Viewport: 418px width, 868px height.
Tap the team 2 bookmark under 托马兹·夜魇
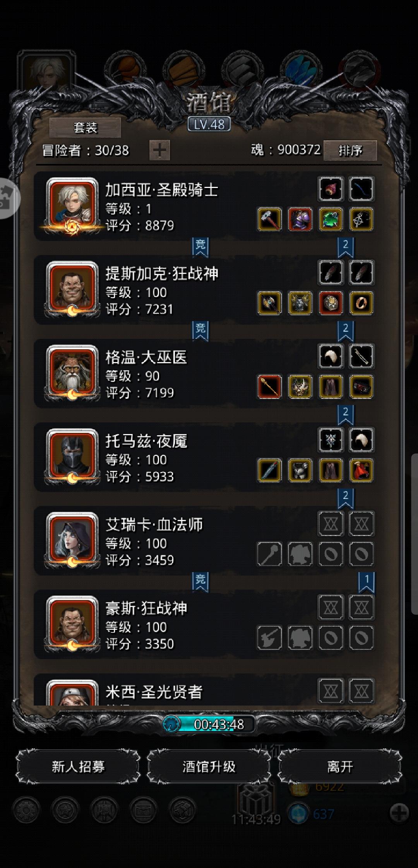[x=345, y=498]
